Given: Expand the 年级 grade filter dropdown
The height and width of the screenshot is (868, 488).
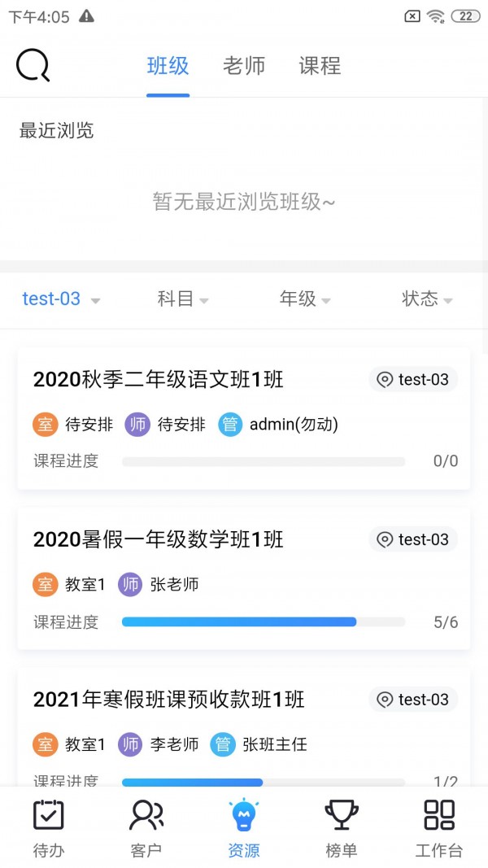Looking at the screenshot, I should point(304,299).
